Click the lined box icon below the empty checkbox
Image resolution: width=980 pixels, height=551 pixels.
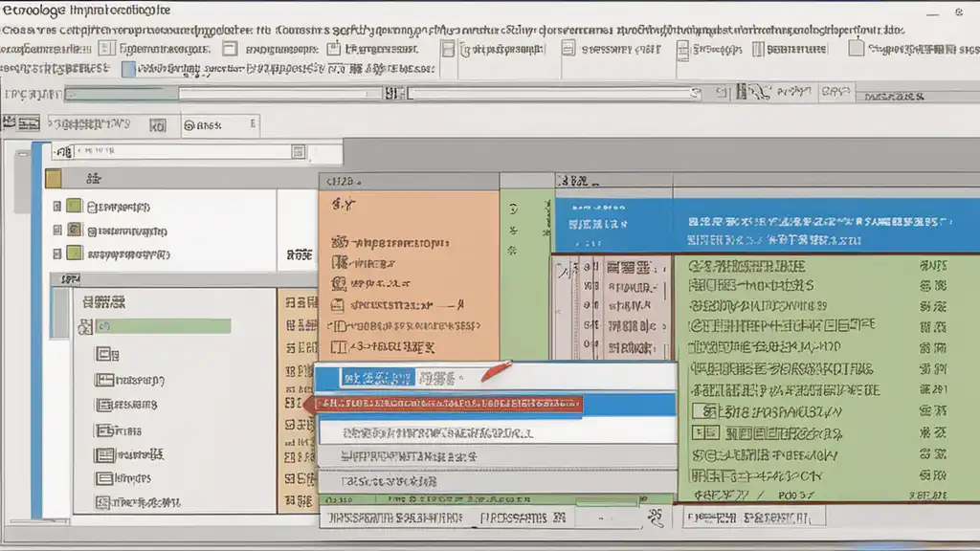[706, 432]
